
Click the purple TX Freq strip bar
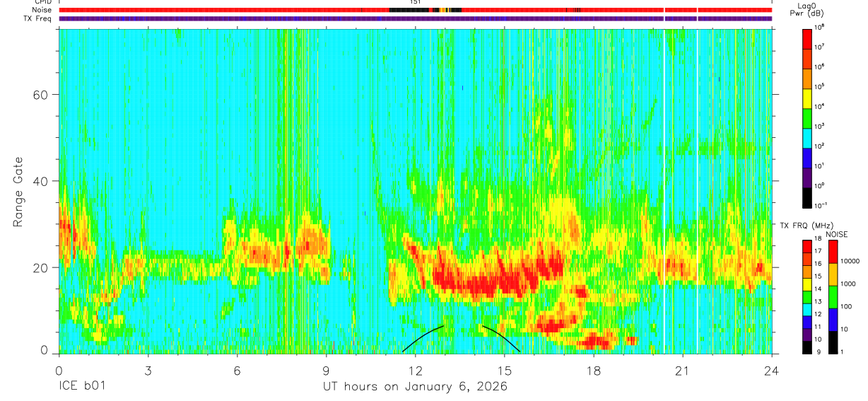coord(415,18)
